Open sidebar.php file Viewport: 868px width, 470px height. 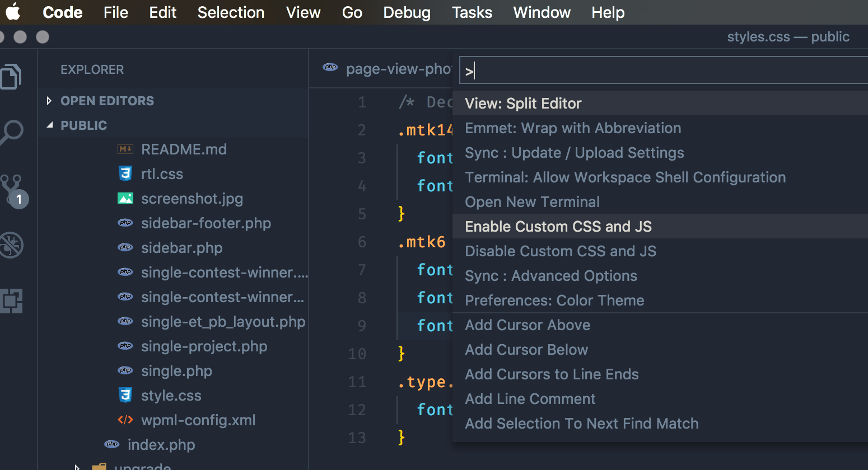[x=182, y=248]
